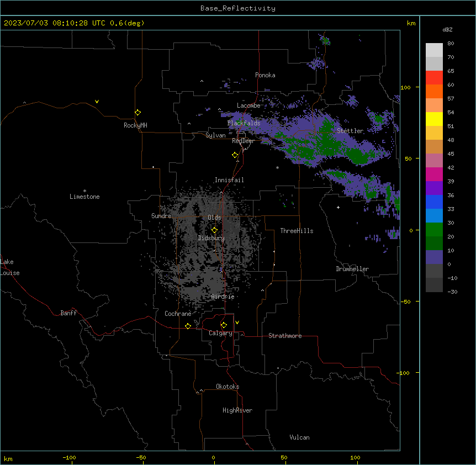This screenshot has height=465, width=476.
Task: Click the yellow v marker near Calgary
Action: 237,323
